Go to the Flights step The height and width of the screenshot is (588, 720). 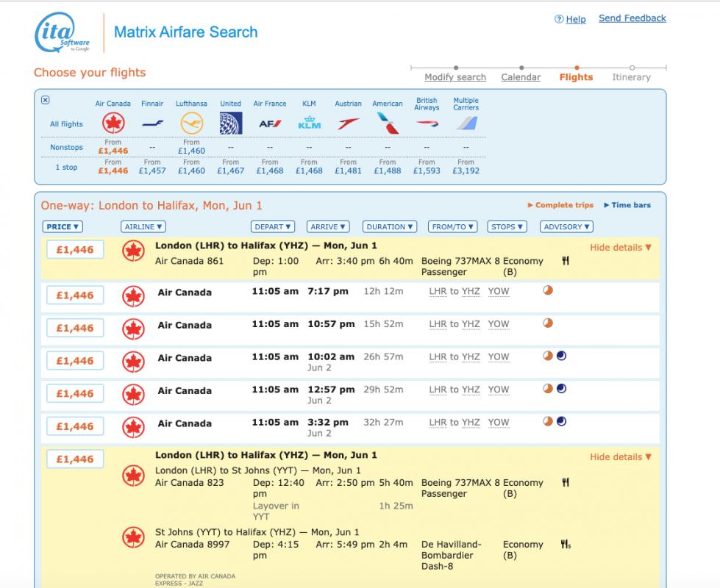click(x=577, y=77)
